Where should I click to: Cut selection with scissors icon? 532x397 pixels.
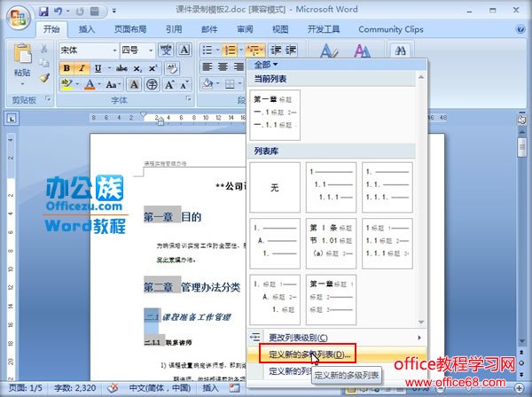coord(44,49)
